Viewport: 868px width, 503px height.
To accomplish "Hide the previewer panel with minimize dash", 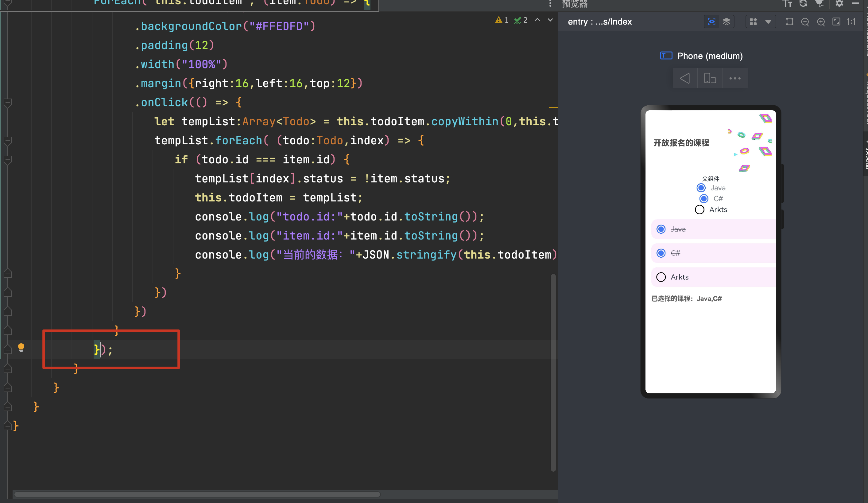I will click(x=856, y=3).
